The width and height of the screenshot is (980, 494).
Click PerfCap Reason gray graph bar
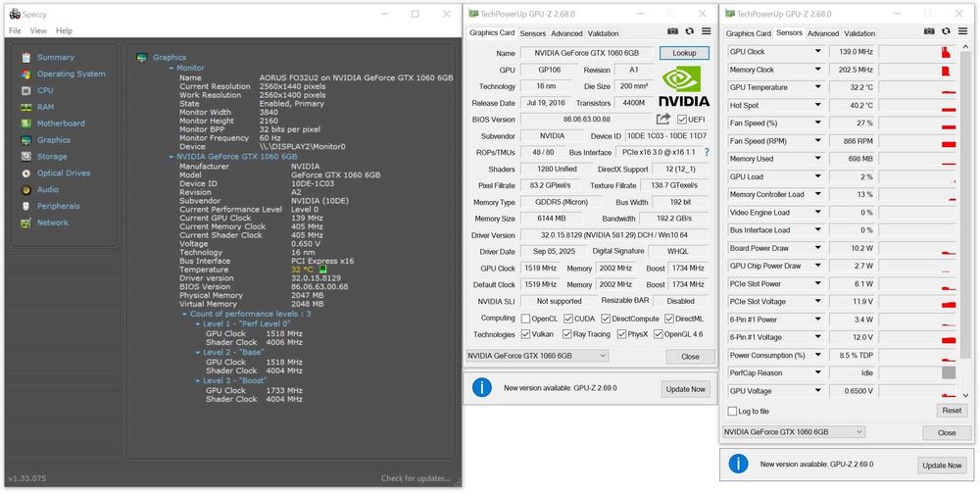(949, 373)
